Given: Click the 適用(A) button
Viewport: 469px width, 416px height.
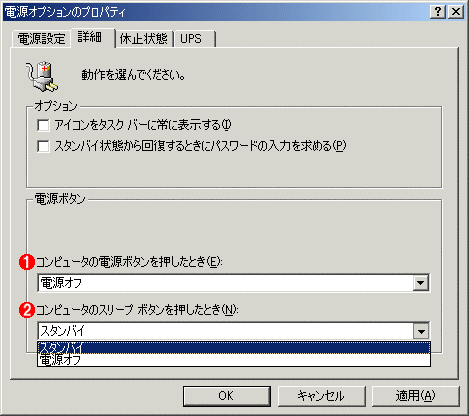Looking at the screenshot, I should click(415, 396).
